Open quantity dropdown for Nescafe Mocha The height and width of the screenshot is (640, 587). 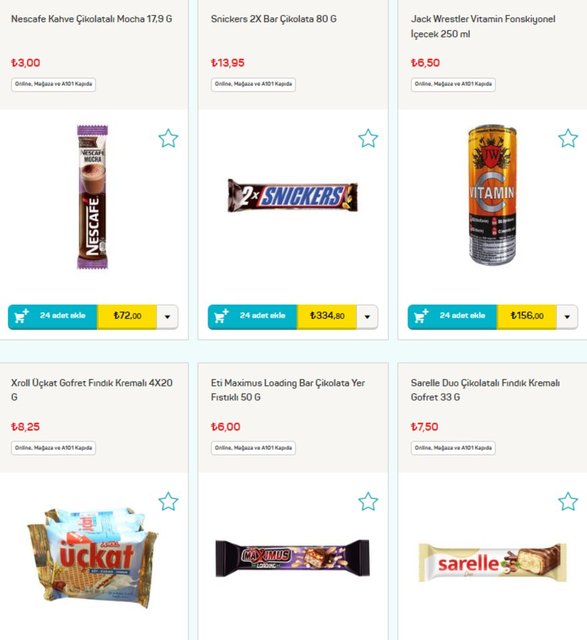click(167, 316)
